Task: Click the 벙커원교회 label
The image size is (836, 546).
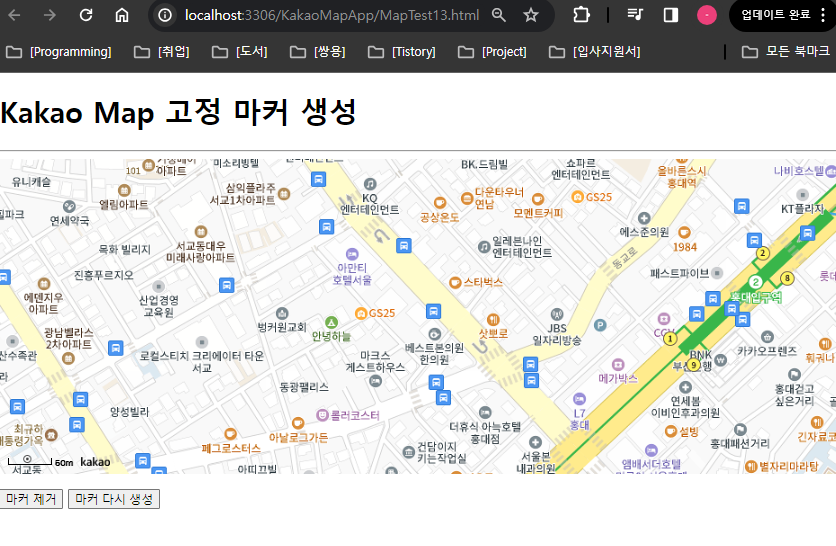Action: [282, 327]
